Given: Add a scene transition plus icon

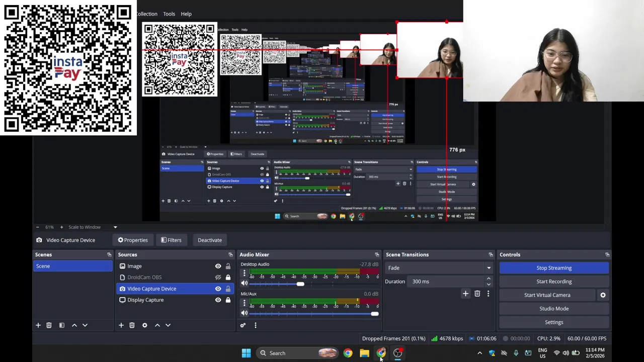Looking at the screenshot, I should [x=465, y=294].
